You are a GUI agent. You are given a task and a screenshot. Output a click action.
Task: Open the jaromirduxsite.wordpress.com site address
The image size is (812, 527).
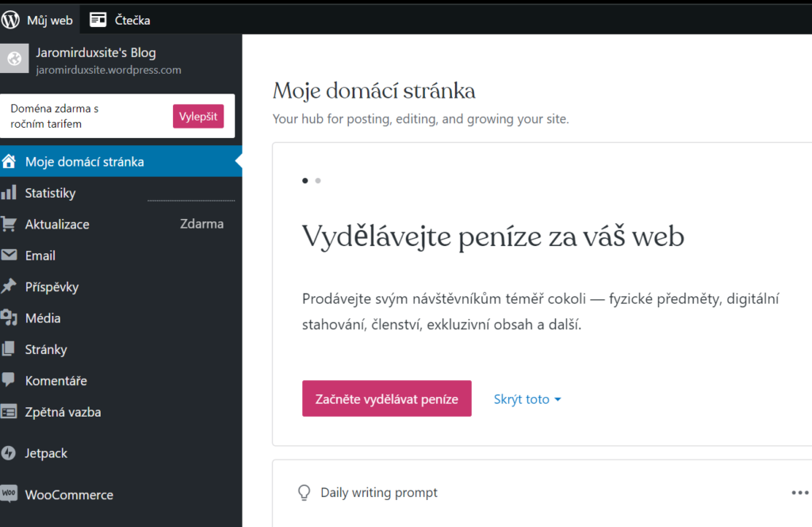click(x=109, y=70)
